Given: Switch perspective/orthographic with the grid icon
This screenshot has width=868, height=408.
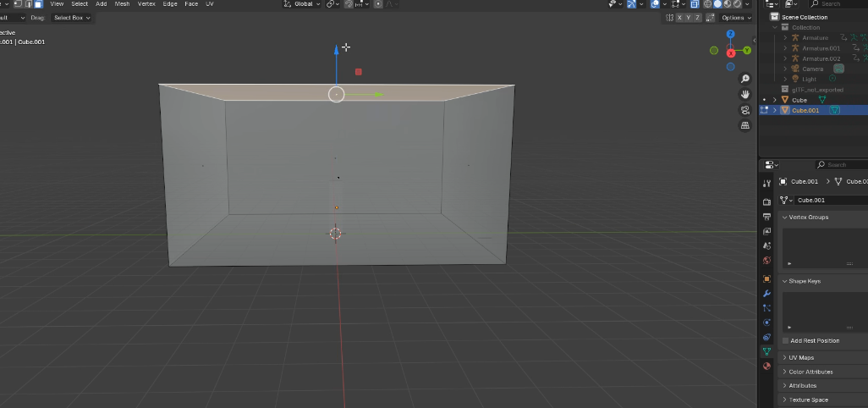Looking at the screenshot, I should 745,125.
